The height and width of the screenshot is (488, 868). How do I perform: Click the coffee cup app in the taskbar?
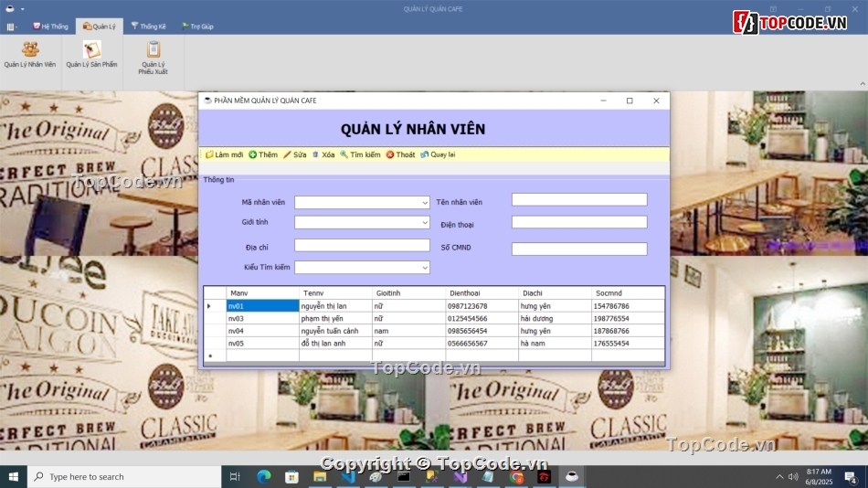coord(572,476)
